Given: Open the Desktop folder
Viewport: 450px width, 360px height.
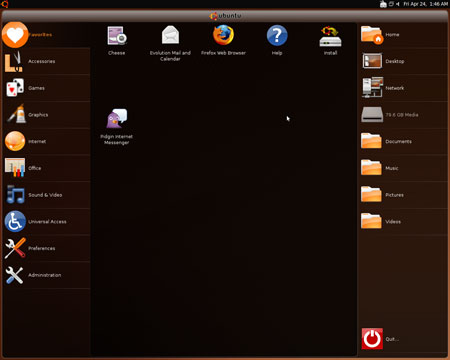Looking at the screenshot, I should tap(403, 61).
